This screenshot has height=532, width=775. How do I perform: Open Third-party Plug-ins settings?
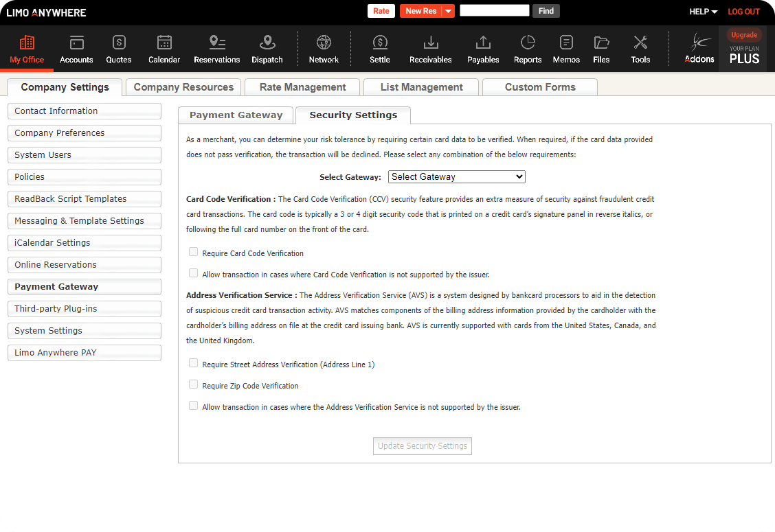85,309
